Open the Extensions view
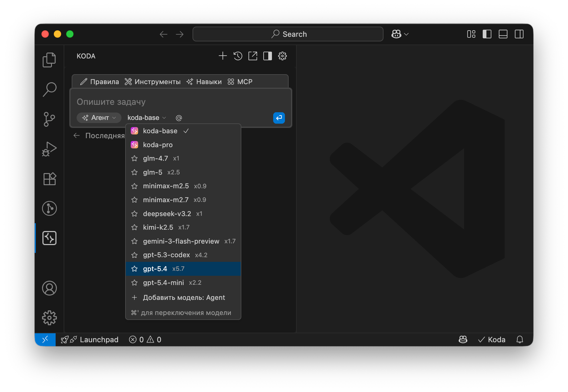The height and width of the screenshot is (392, 568). coord(49,179)
